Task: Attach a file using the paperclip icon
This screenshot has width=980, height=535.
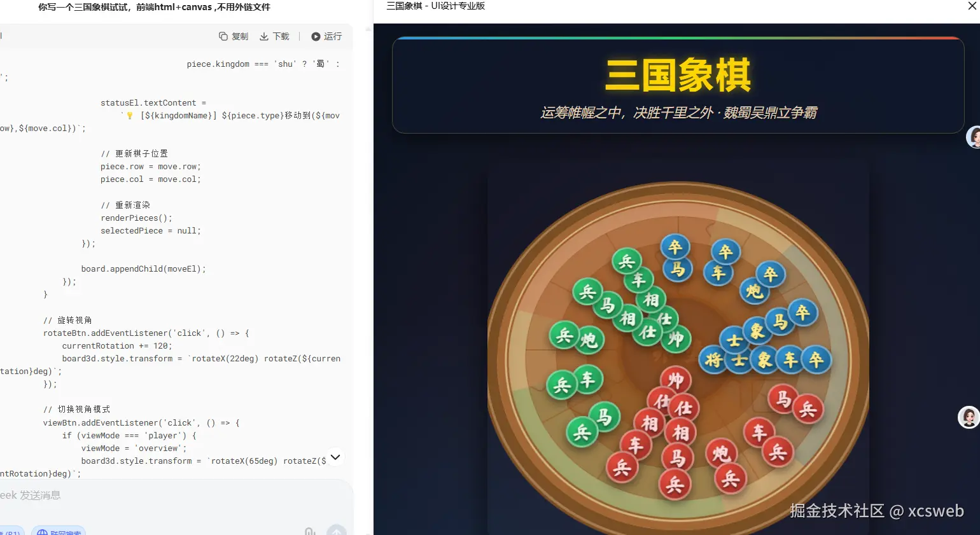Action: pos(310,531)
